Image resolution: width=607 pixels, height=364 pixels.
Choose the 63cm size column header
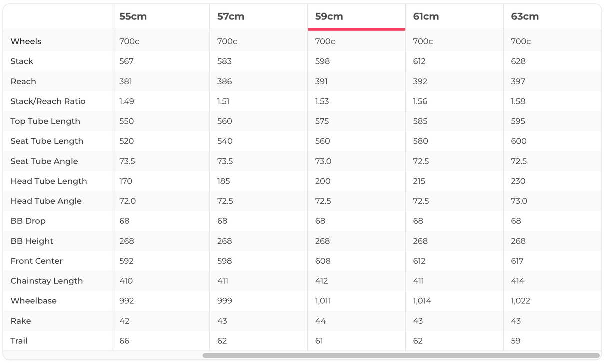pyautogui.click(x=525, y=17)
